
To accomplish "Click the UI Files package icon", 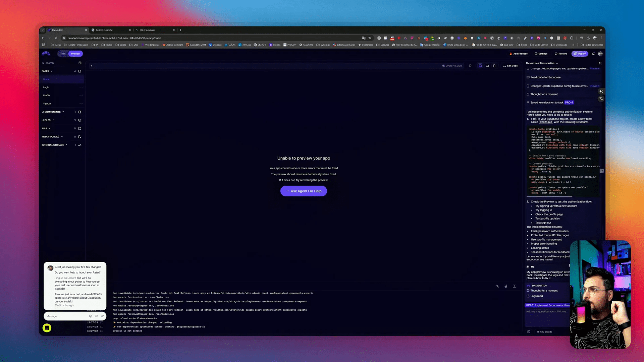I will (80, 120).
